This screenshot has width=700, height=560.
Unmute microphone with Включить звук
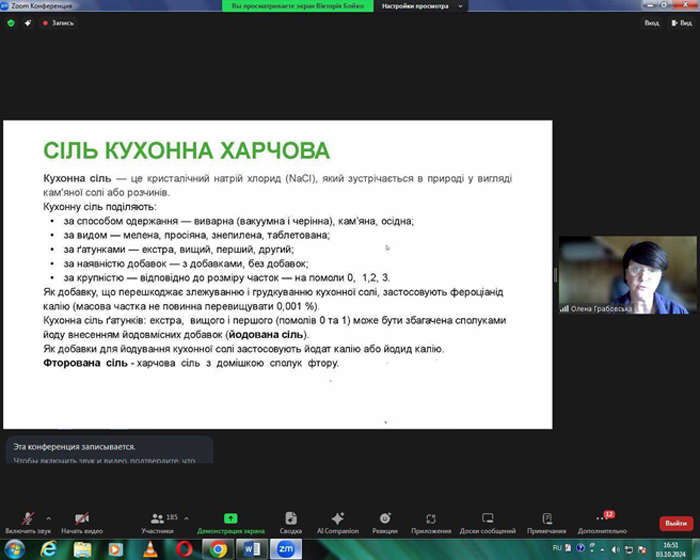click(x=28, y=522)
